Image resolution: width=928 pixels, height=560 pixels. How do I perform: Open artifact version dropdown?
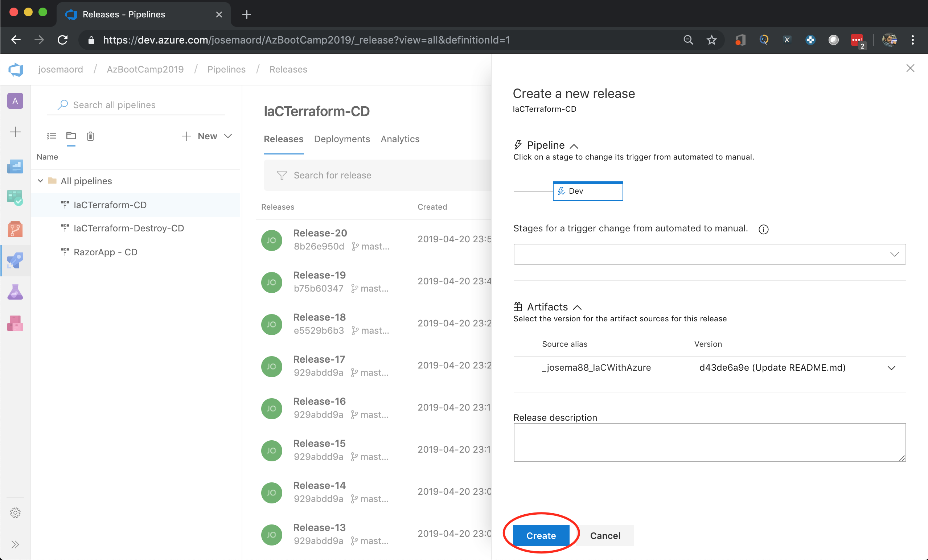(x=891, y=368)
